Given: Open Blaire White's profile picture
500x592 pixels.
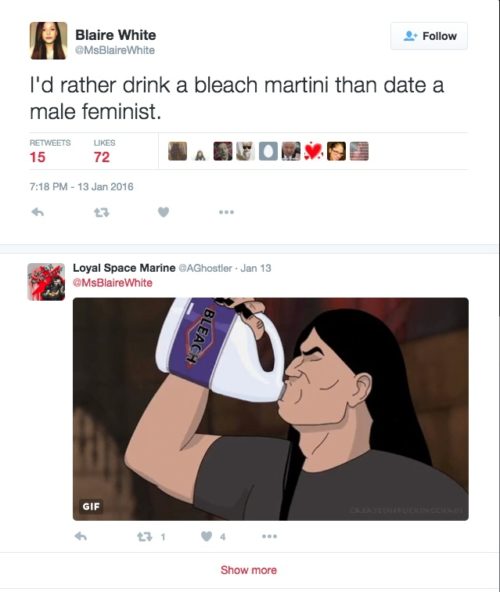Looking at the screenshot, I should tap(48, 41).
